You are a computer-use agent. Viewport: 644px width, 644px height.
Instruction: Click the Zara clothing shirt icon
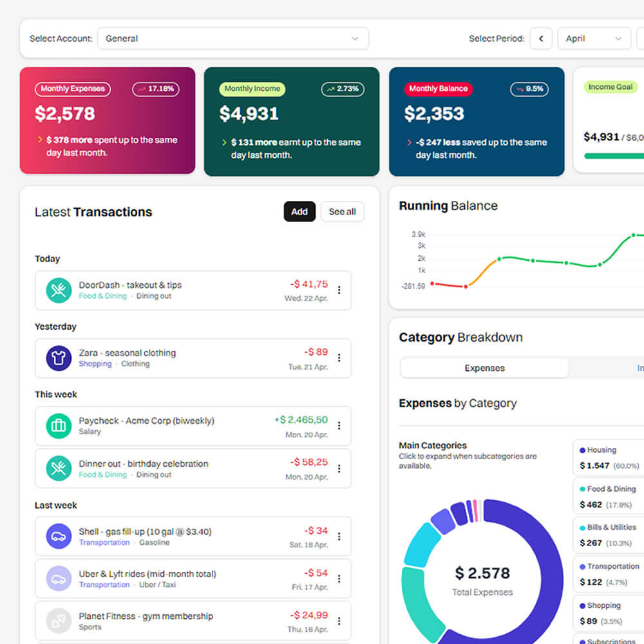coord(59,358)
